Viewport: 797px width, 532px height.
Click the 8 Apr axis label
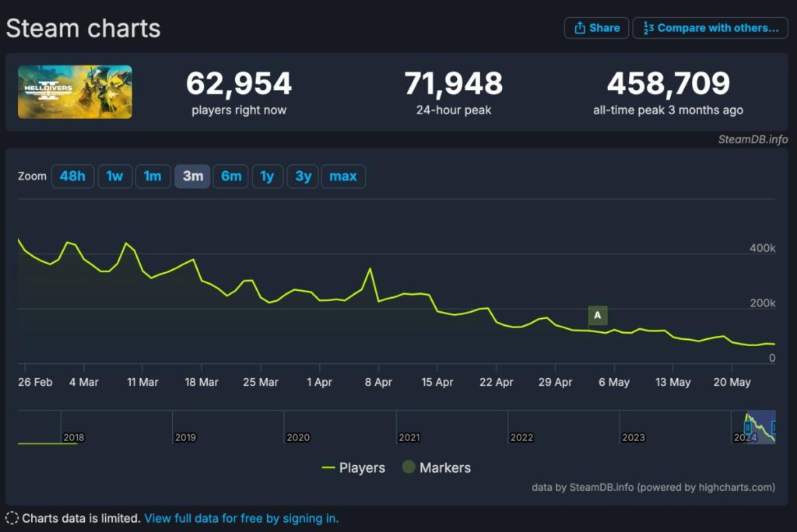(x=379, y=382)
